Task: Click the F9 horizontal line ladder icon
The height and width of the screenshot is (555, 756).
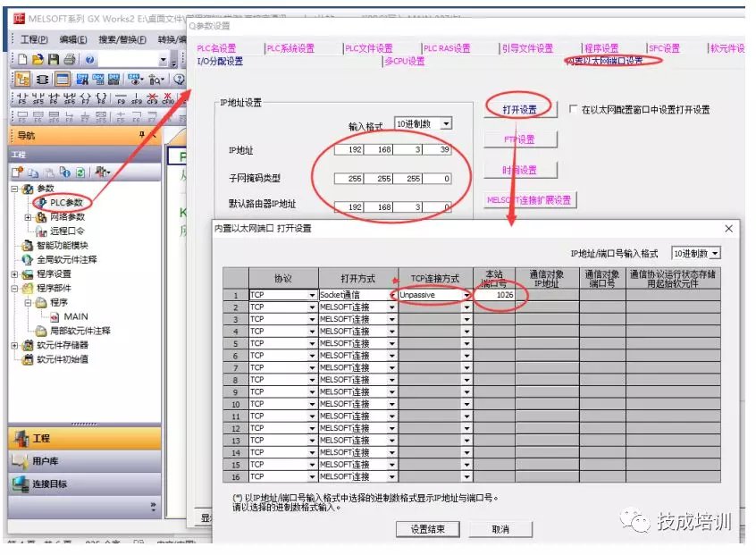Action: tap(121, 99)
